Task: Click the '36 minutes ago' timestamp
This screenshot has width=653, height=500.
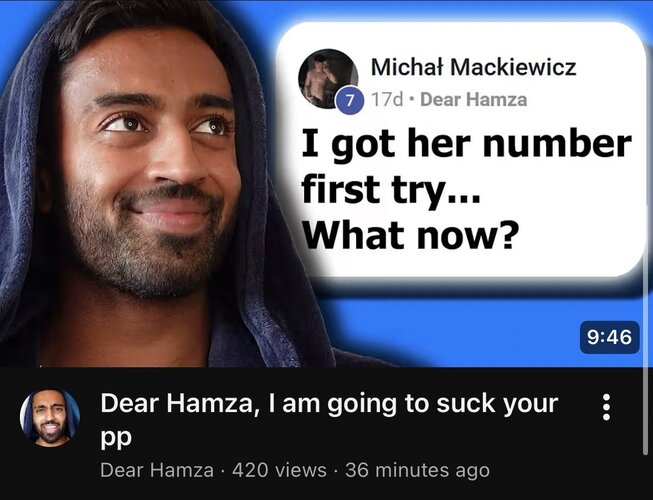Action: pos(417,470)
